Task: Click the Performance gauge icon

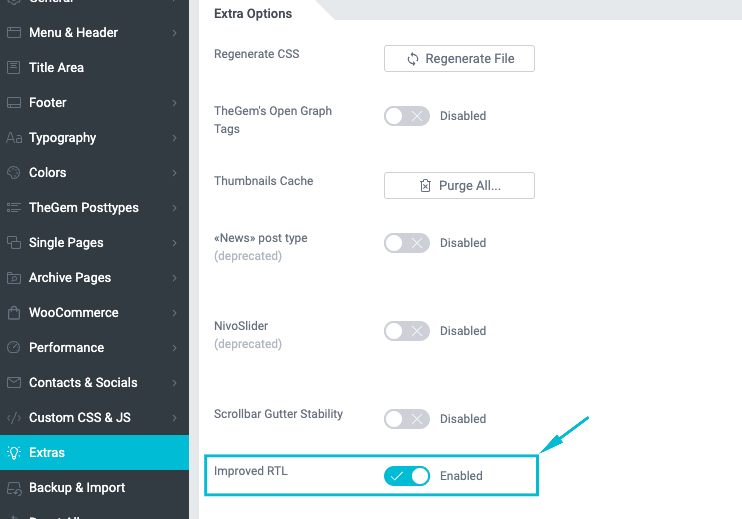Action: click(14, 348)
